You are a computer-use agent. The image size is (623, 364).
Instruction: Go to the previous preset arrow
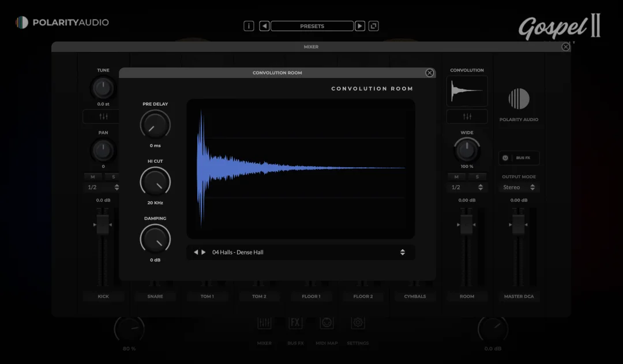264,26
